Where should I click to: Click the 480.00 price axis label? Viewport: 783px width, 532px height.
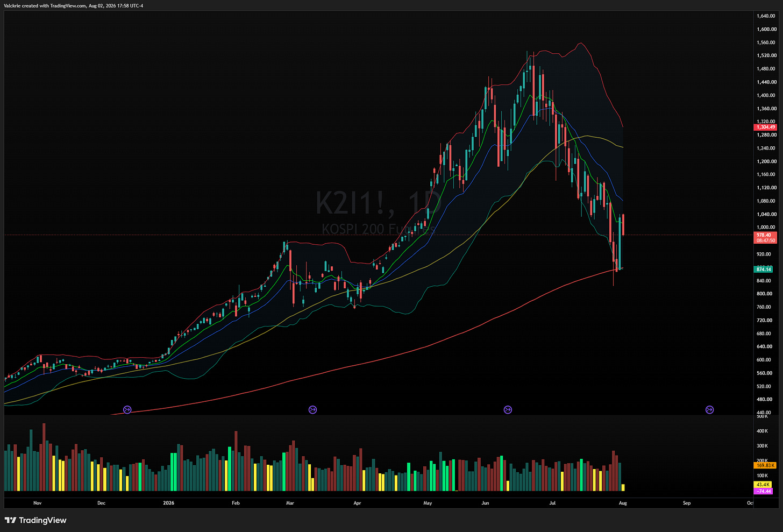pyautogui.click(x=764, y=400)
